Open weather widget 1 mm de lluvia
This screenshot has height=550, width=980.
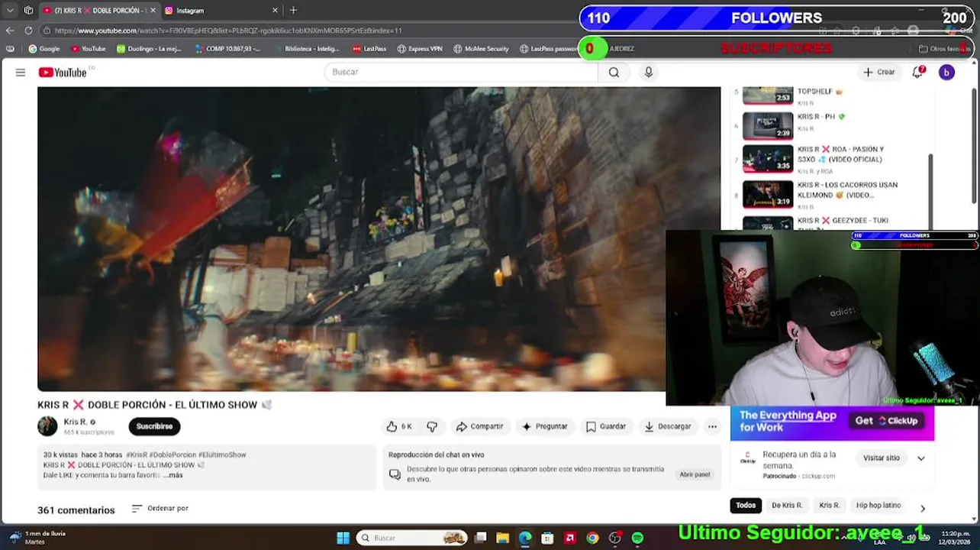(x=37, y=538)
